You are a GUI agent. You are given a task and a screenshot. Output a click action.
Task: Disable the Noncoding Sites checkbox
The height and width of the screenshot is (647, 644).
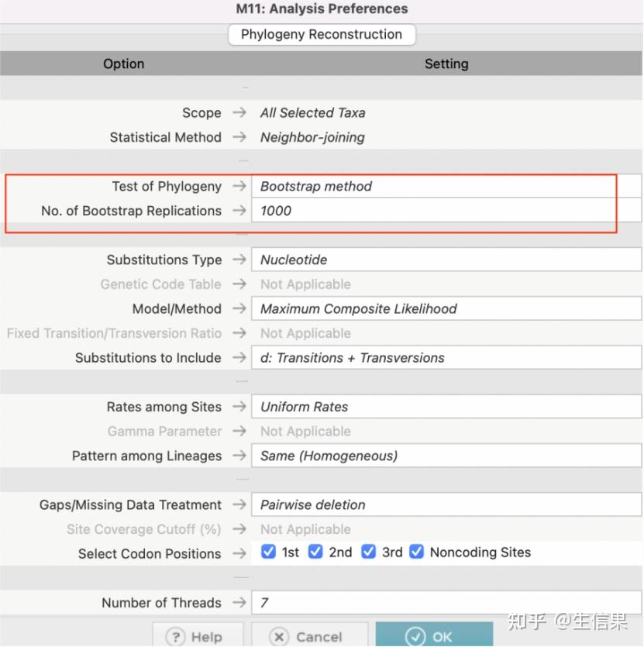[x=416, y=552]
